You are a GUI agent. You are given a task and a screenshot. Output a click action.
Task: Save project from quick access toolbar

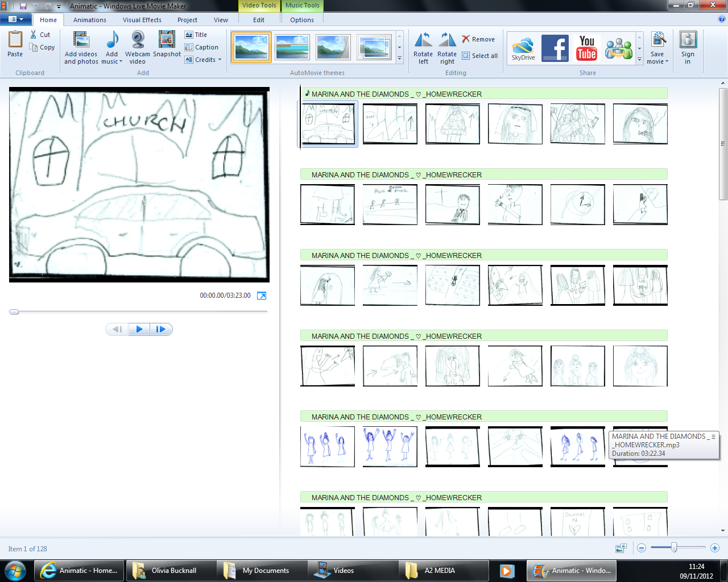click(23, 6)
